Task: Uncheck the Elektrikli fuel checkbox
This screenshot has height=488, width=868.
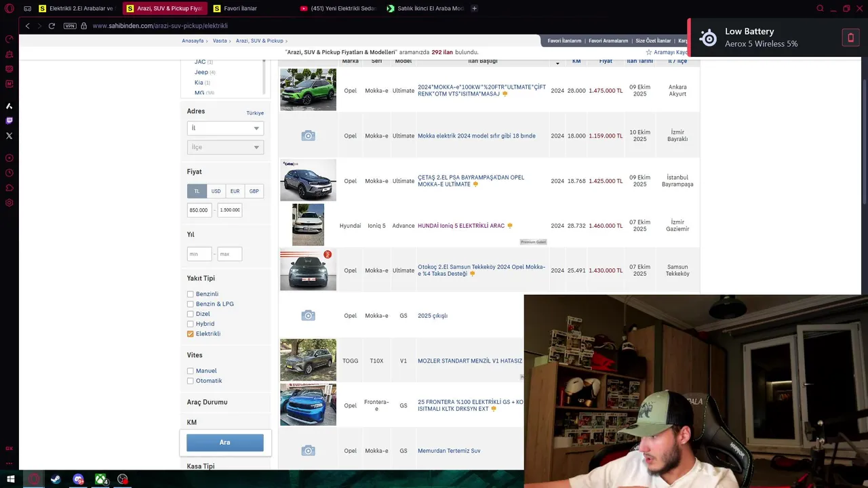Action: click(191, 334)
